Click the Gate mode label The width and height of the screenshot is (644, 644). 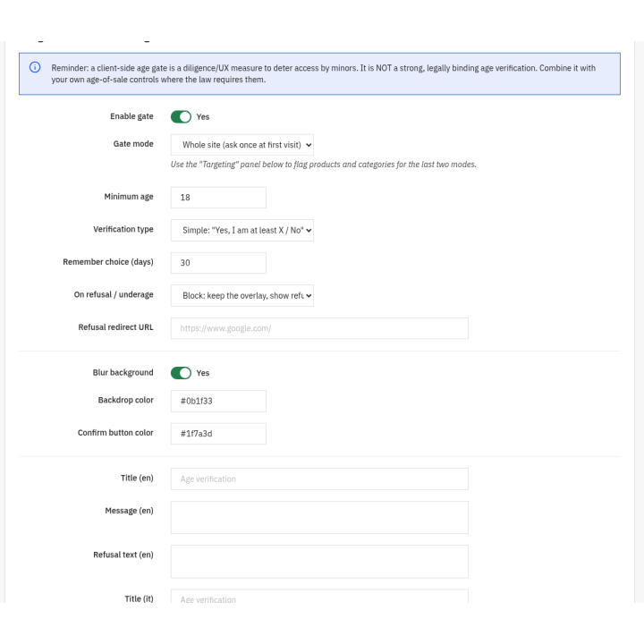click(133, 144)
